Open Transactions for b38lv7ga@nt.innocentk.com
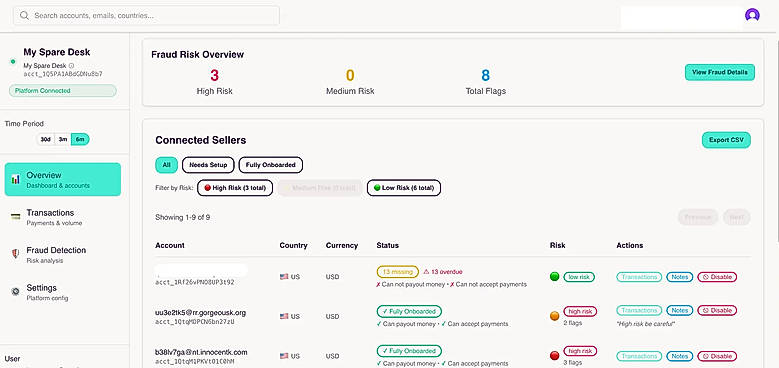Image resolution: width=779 pixels, height=368 pixels. point(639,356)
